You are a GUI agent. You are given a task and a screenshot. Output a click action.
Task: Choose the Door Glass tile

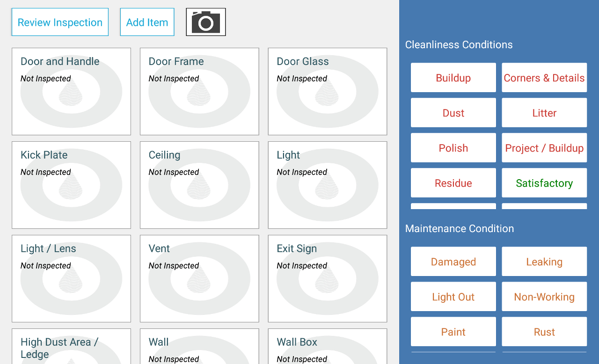(x=328, y=91)
